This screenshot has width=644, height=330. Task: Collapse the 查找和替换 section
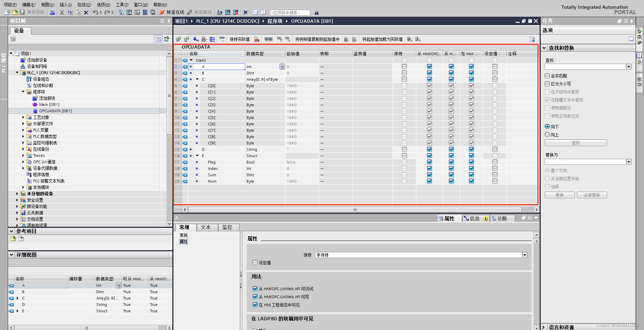pyautogui.click(x=544, y=48)
